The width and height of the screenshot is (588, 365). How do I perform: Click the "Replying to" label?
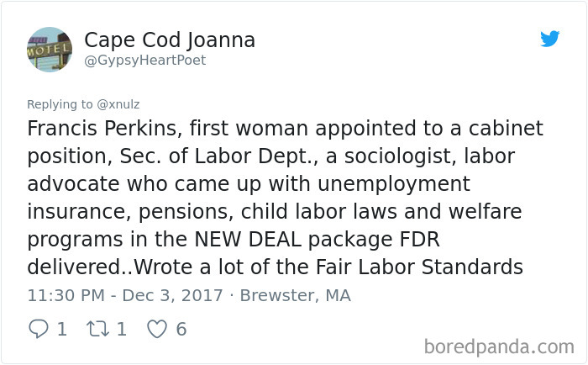point(60,104)
